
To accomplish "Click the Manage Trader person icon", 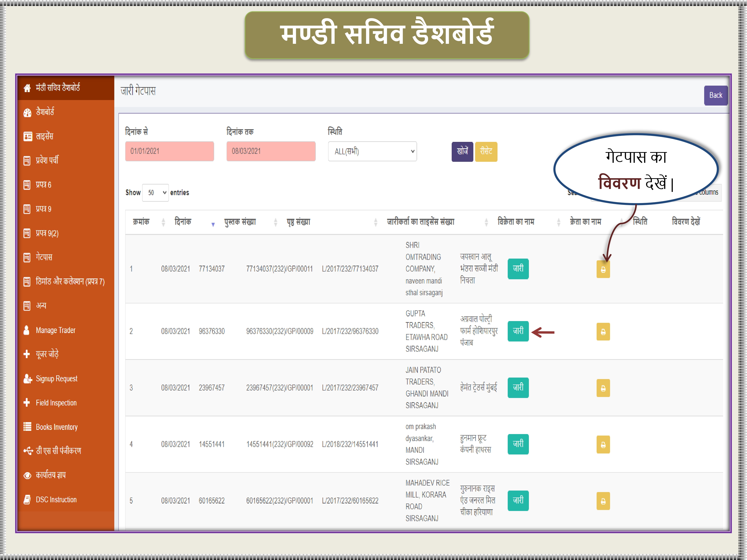I will pyautogui.click(x=26, y=330).
